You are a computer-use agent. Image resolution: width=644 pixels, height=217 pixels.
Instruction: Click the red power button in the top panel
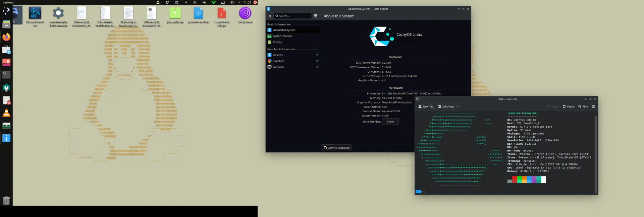coord(255,2)
